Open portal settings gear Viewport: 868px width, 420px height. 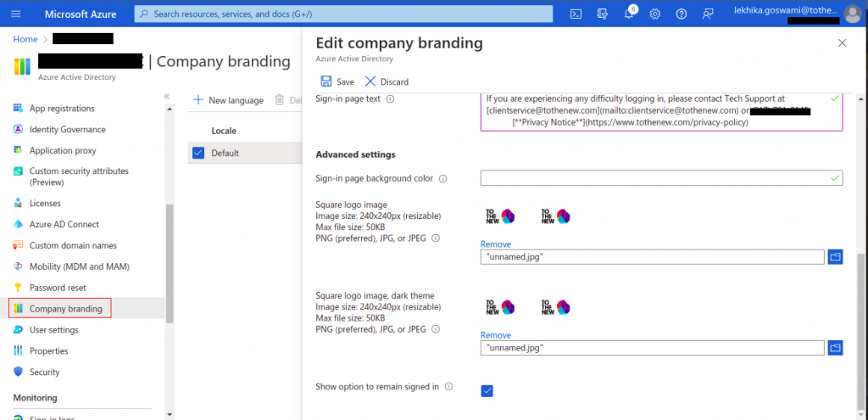click(655, 14)
